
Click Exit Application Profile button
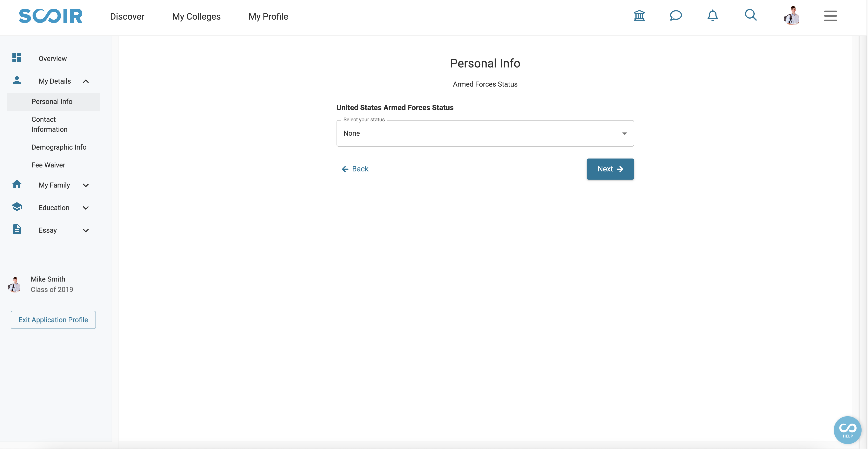(x=53, y=320)
